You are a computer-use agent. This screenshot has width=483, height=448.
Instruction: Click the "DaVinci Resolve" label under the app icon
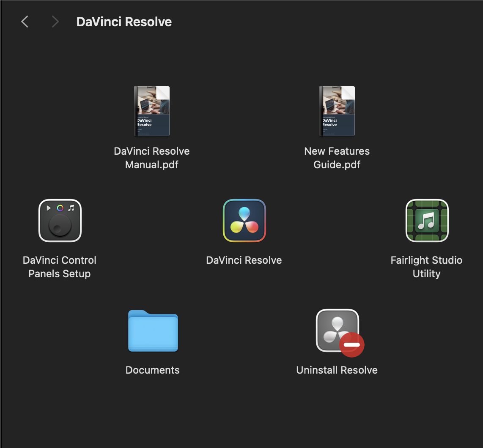244,260
